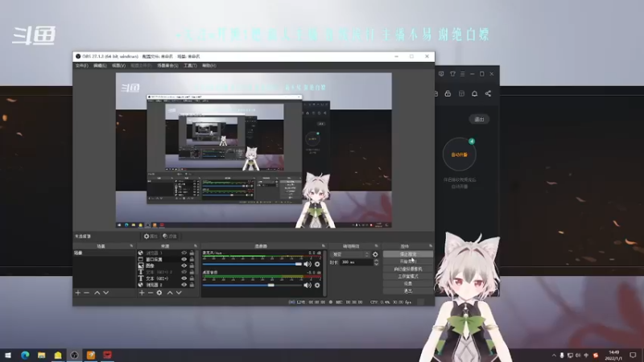Screen dimensions: 644x362
Task: Open 文件(F) menu in OBS
Action: pos(81,66)
